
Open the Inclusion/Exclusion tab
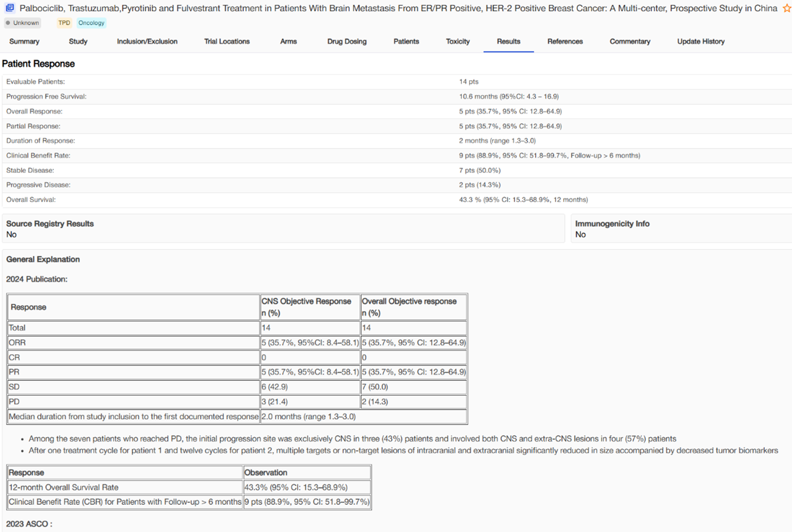coord(147,41)
